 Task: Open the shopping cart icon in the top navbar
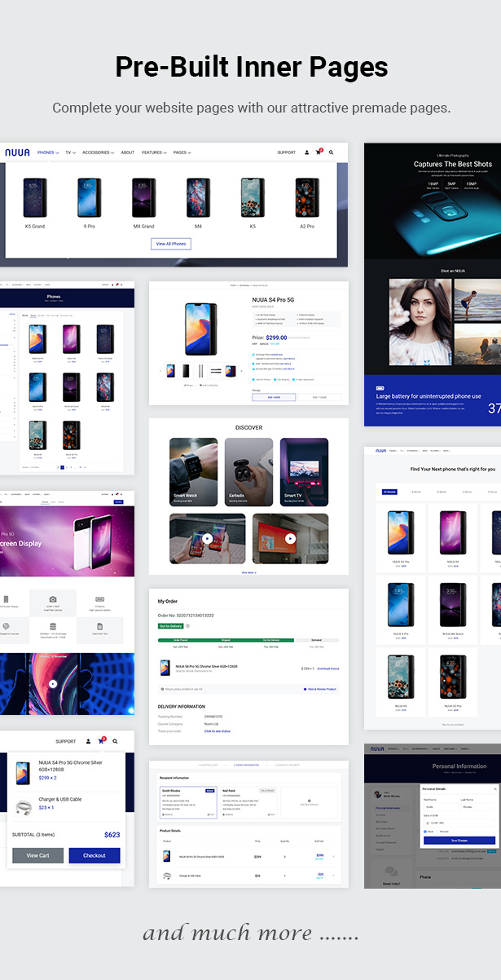(319, 152)
